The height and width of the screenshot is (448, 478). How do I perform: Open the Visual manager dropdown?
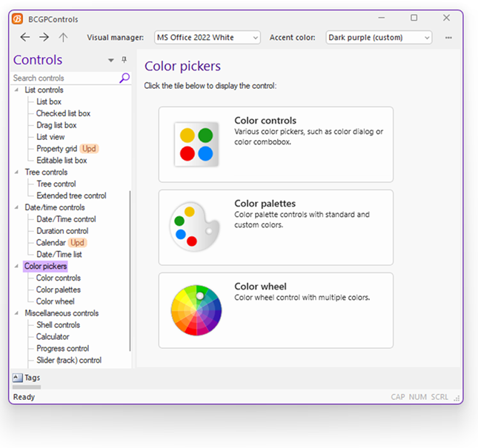pos(207,37)
